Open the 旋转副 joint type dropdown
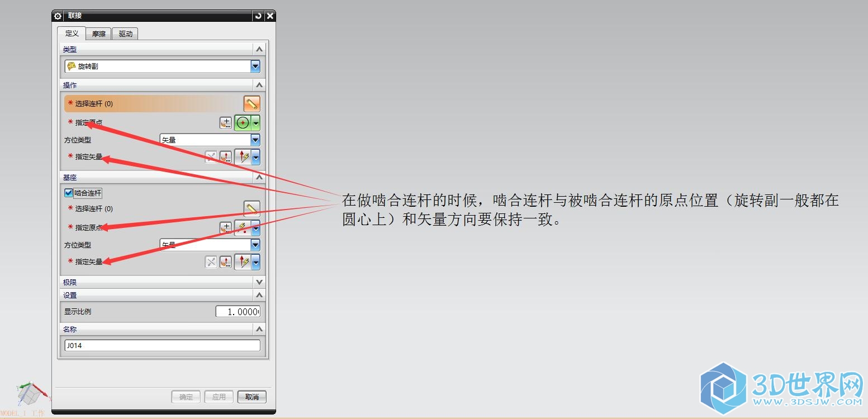 pyautogui.click(x=255, y=66)
